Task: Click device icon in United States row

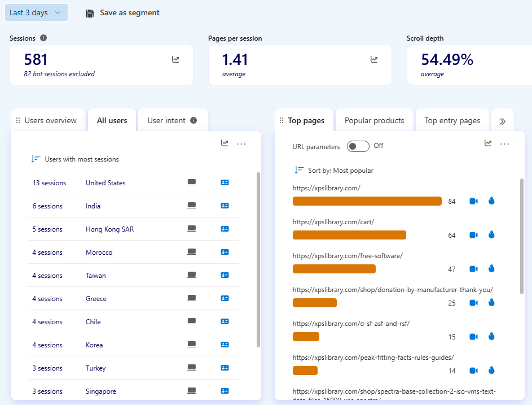Action: click(x=192, y=182)
